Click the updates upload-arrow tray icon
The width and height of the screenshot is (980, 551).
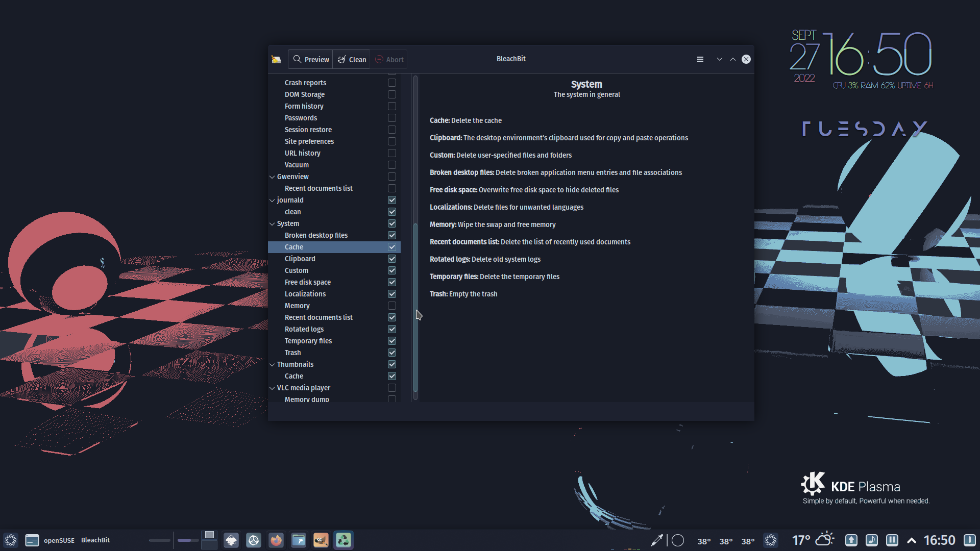tap(851, 540)
